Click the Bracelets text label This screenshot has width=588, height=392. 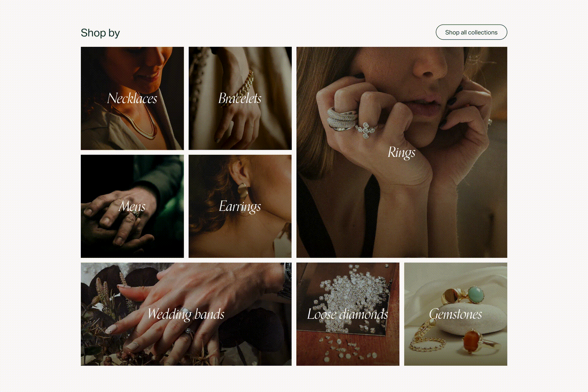[240, 99]
